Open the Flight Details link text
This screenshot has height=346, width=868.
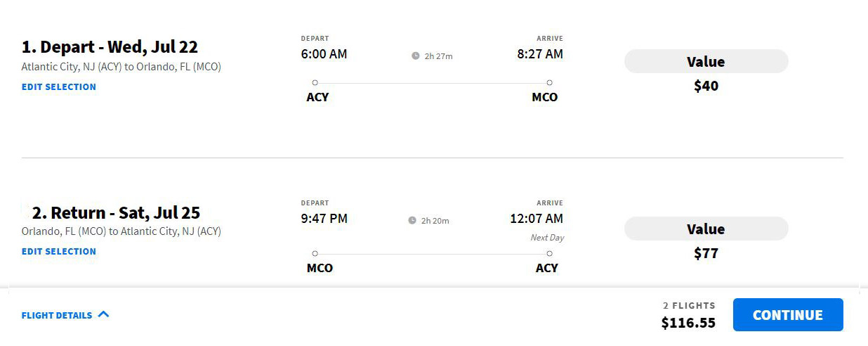tap(57, 315)
